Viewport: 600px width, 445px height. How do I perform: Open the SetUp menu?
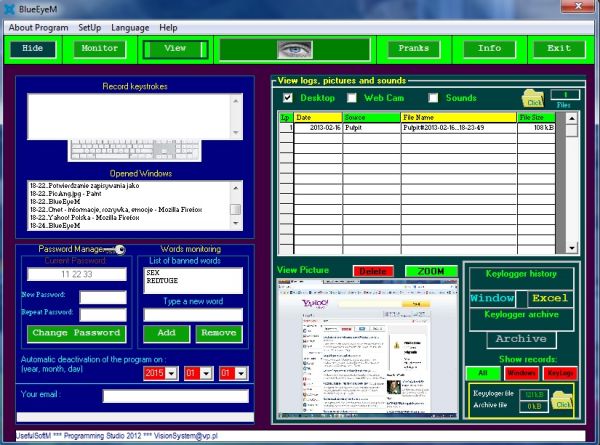90,28
